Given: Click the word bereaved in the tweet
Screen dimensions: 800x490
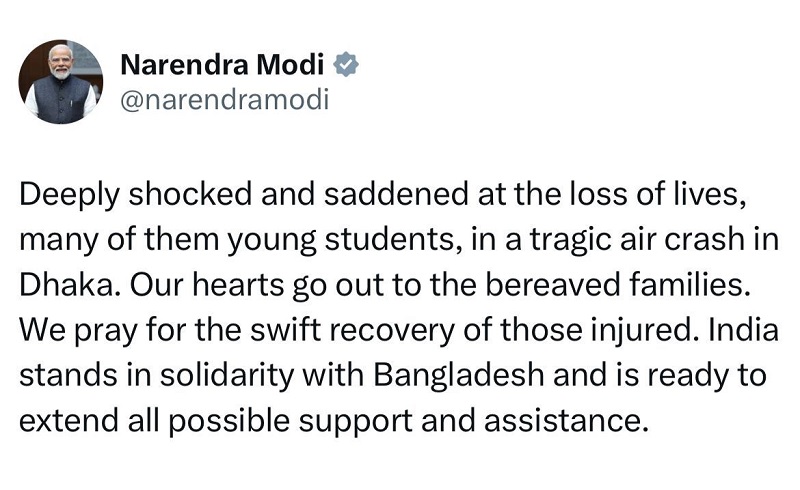Looking at the screenshot, I should click(552, 285).
